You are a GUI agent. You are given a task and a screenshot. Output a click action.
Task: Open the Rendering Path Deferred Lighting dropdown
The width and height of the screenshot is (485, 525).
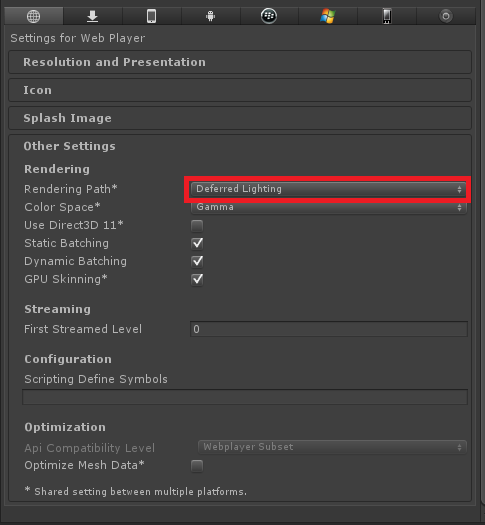coord(328,189)
